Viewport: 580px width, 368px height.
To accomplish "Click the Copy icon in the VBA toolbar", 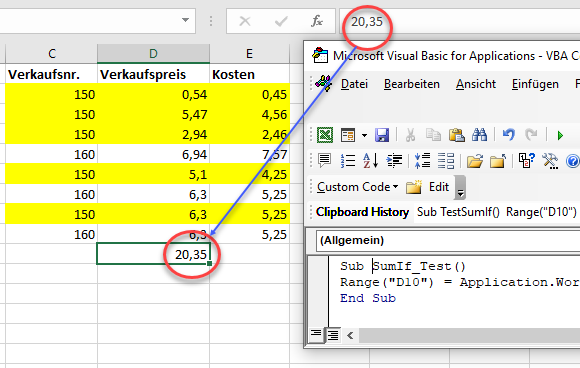I will pos(433,135).
